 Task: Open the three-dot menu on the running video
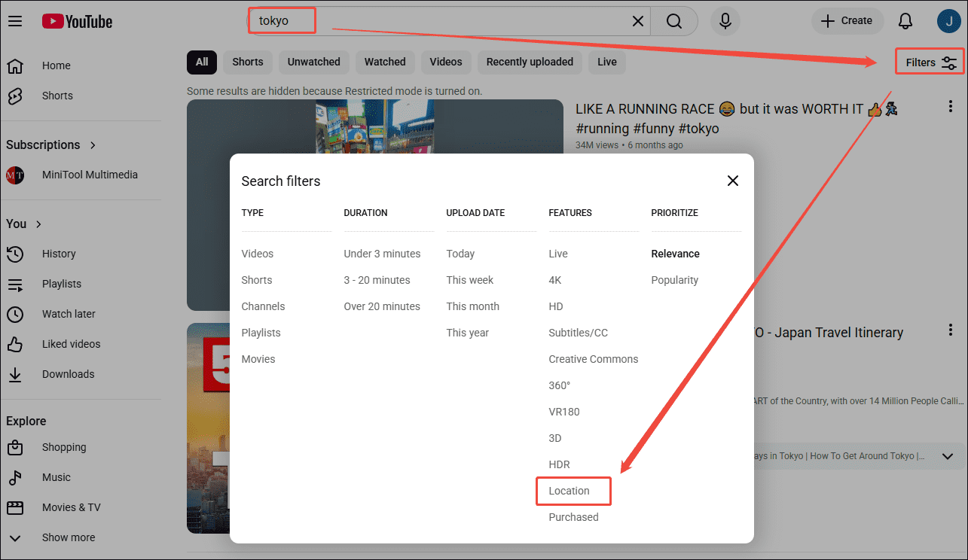(950, 106)
